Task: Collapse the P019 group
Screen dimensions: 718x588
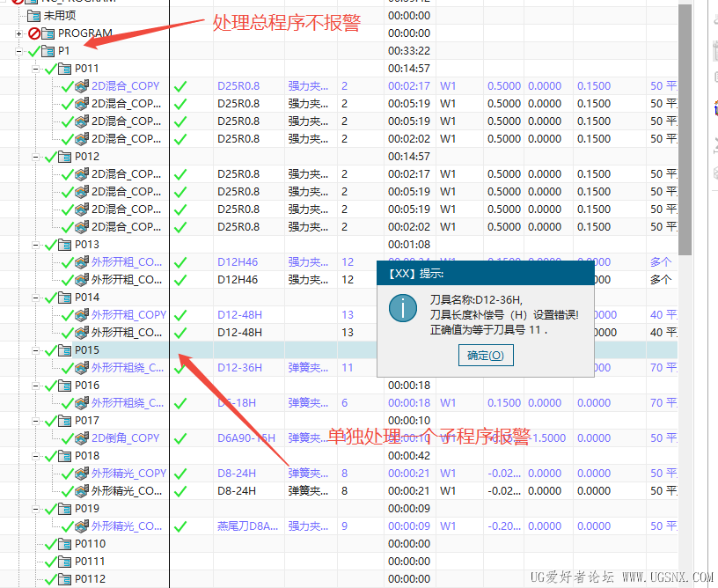Action: [x=35, y=509]
